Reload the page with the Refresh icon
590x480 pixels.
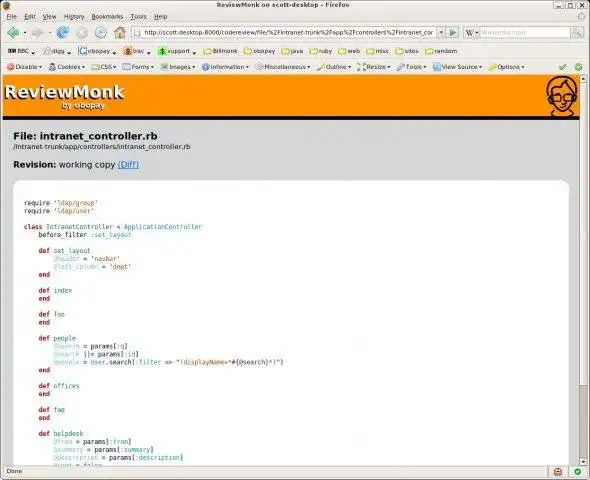point(63,33)
